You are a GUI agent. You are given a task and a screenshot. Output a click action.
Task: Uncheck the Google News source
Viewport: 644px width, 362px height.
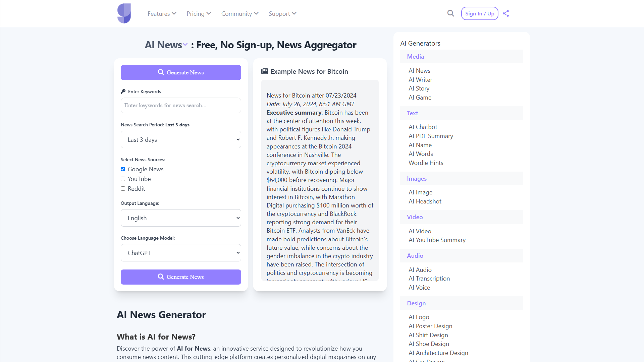coord(123,169)
